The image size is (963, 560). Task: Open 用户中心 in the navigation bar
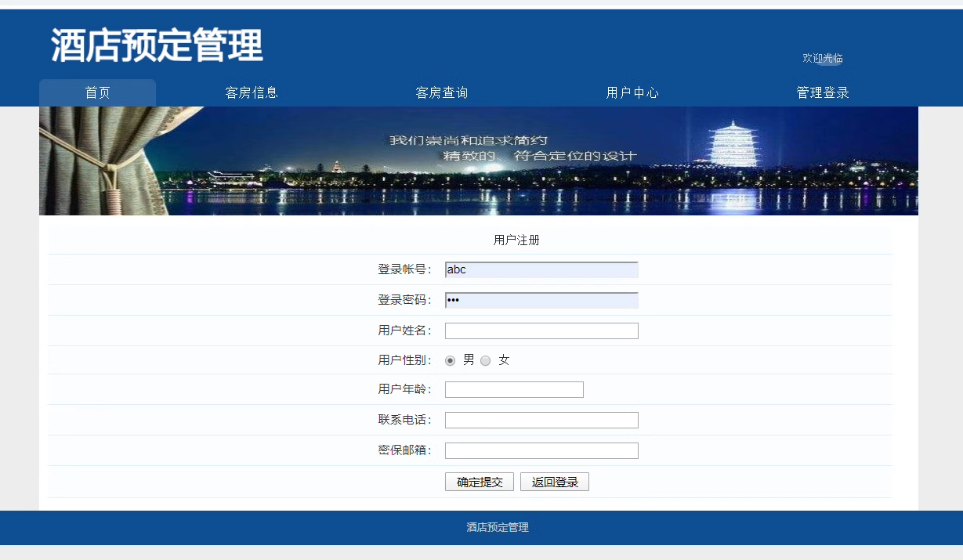[x=632, y=92]
